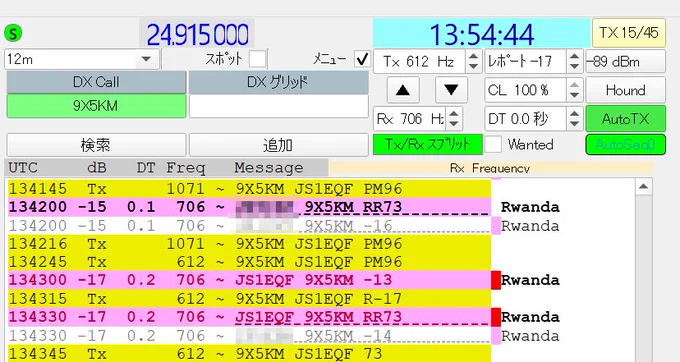Click the empty DX grid input field
The height and width of the screenshot is (362, 680).
point(278,106)
